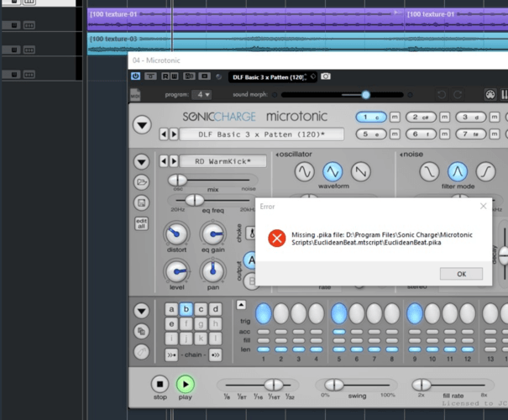Select low-pass noise filter mode
The image size is (508, 420).
[x=430, y=171]
